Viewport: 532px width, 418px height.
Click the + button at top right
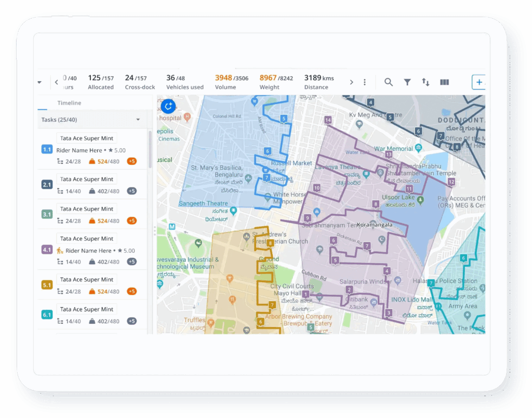pos(478,82)
